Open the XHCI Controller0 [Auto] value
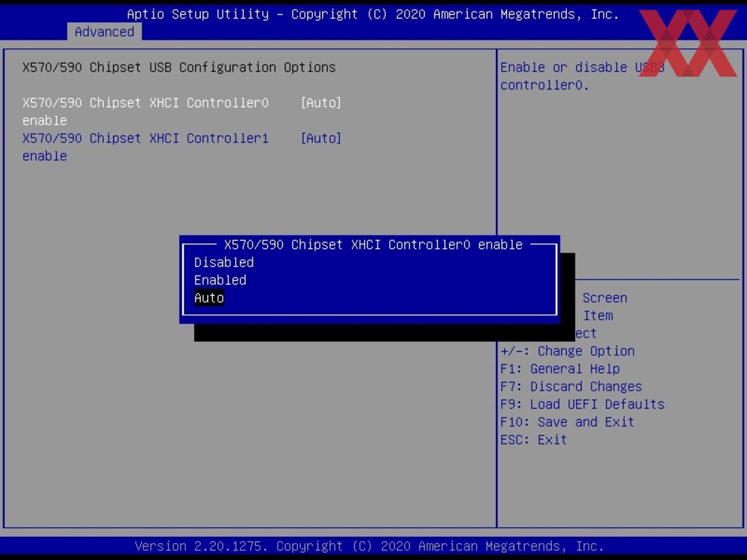Screen dimensions: 747x560 coord(321,103)
